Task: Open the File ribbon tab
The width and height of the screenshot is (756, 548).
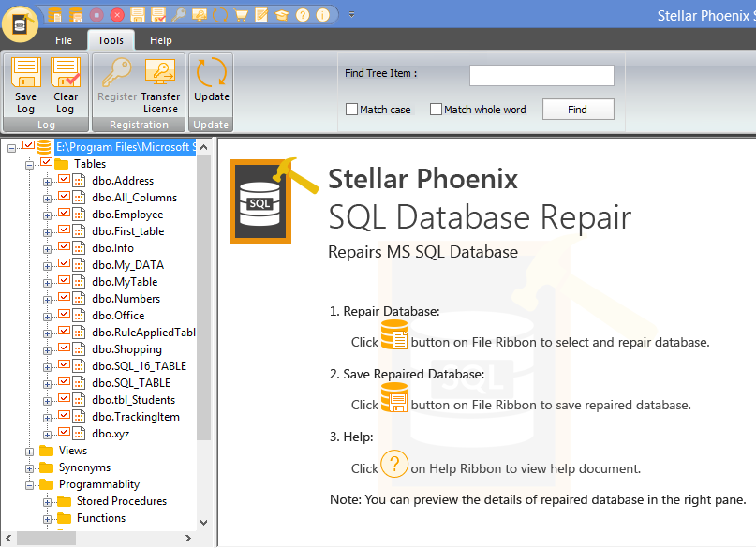Action: point(64,40)
